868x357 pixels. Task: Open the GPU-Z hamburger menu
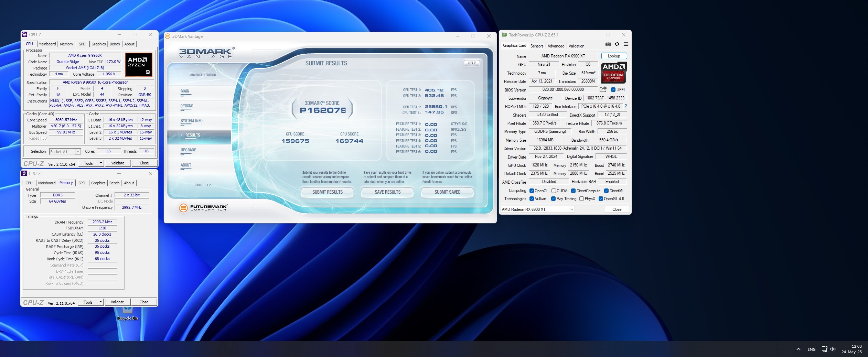626,44
